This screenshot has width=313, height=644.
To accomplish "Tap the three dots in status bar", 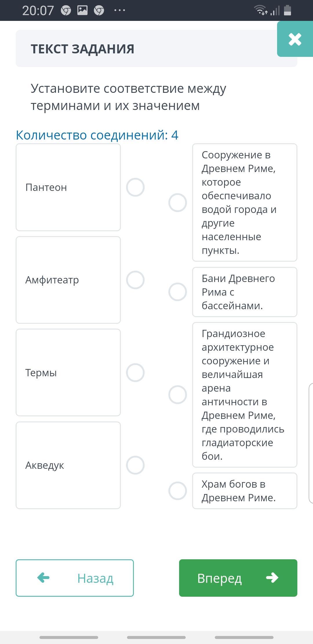I will click(x=119, y=10).
